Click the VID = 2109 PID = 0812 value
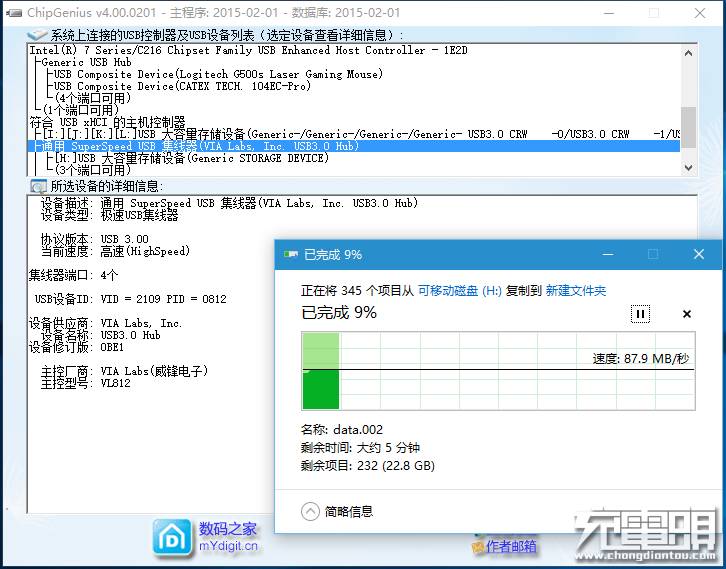 click(163, 299)
